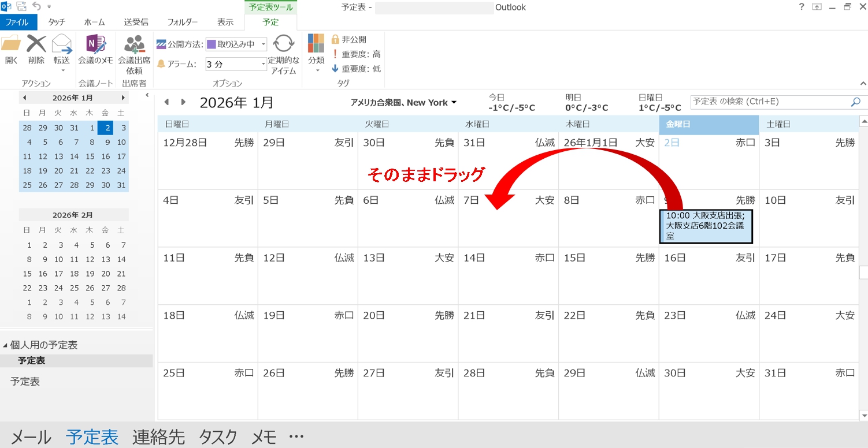Click the 予定表 の検索 search field
The height and width of the screenshot is (448, 868).
tap(769, 102)
